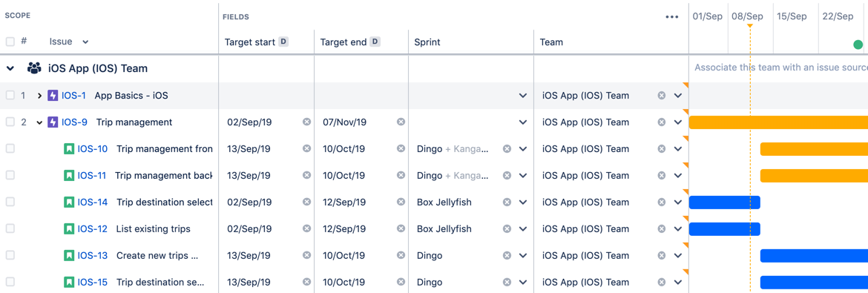This screenshot has width=868, height=293.
Task: Open the Issue column header dropdown
Action: pos(85,42)
